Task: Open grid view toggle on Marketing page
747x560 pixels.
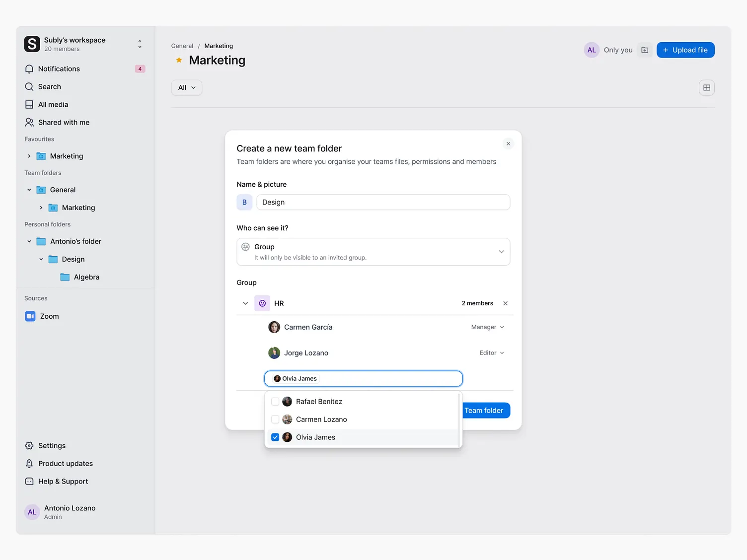Action: (706, 87)
